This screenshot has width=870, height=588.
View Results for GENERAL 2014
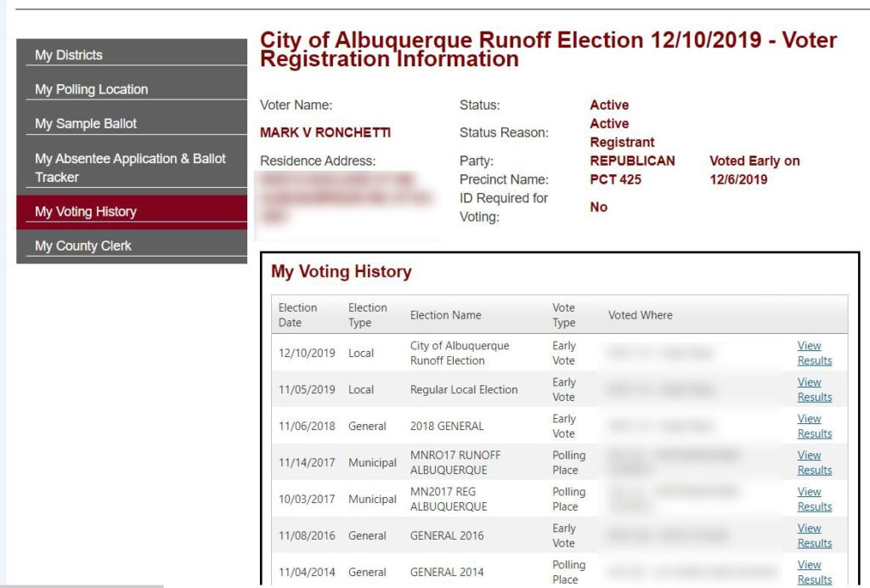point(815,573)
